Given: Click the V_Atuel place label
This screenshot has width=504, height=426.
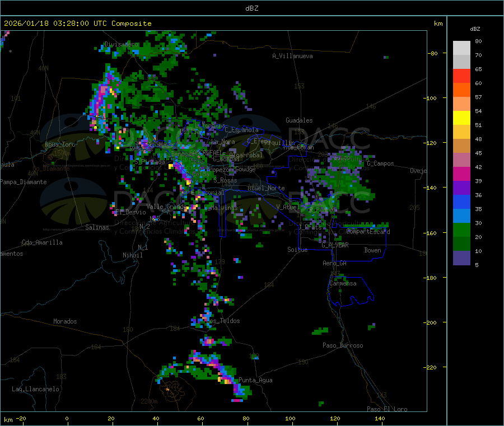Looking at the screenshot, I should click(x=288, y=207).
